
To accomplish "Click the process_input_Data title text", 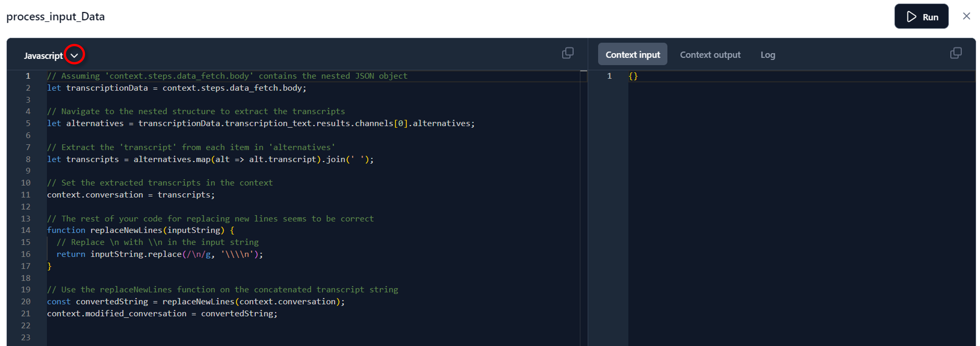I will [x=55, y=17].
